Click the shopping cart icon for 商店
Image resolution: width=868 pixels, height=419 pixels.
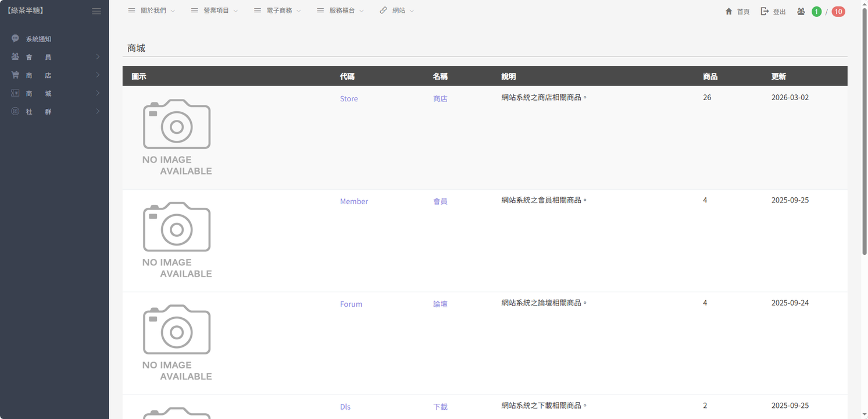pyautogui.click(x=15, y=75)
